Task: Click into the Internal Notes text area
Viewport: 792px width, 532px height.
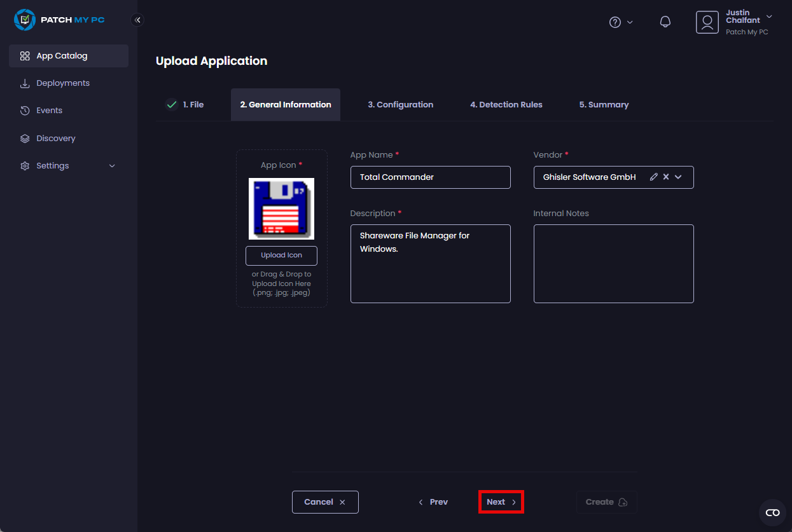Action: pyautogui.click(x=613, y=264)
